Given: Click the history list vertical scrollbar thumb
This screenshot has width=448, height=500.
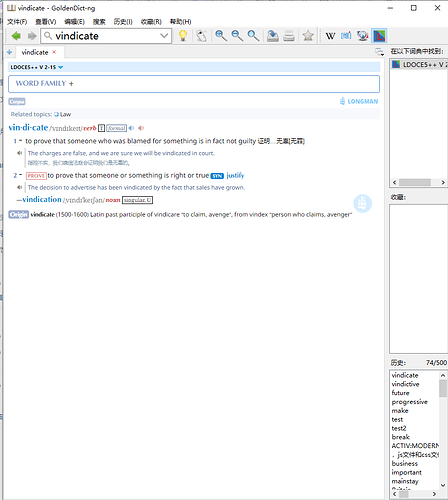Looking at the screenshot, I should 443,388.
